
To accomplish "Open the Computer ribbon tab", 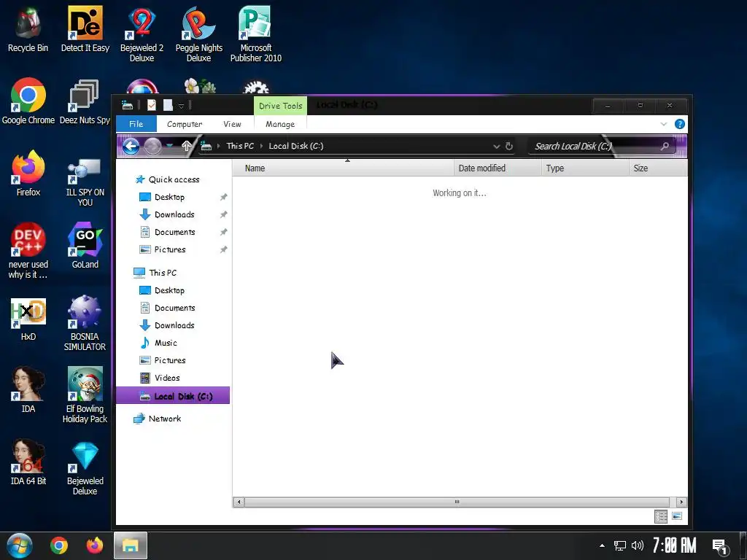I will tap(185, 124).
